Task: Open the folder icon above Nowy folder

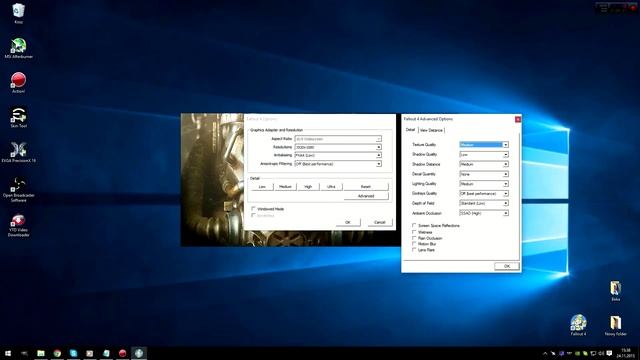Action: coord(616,291)
